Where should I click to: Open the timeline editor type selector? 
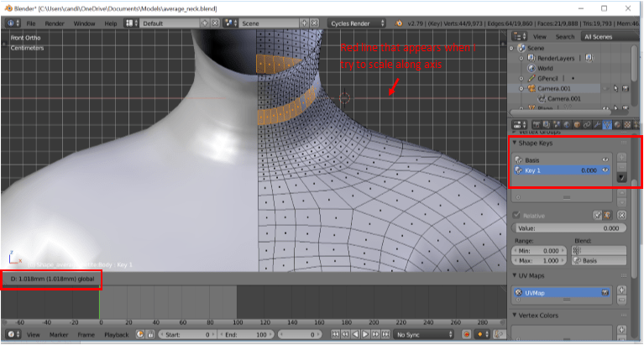click(13, 334)
